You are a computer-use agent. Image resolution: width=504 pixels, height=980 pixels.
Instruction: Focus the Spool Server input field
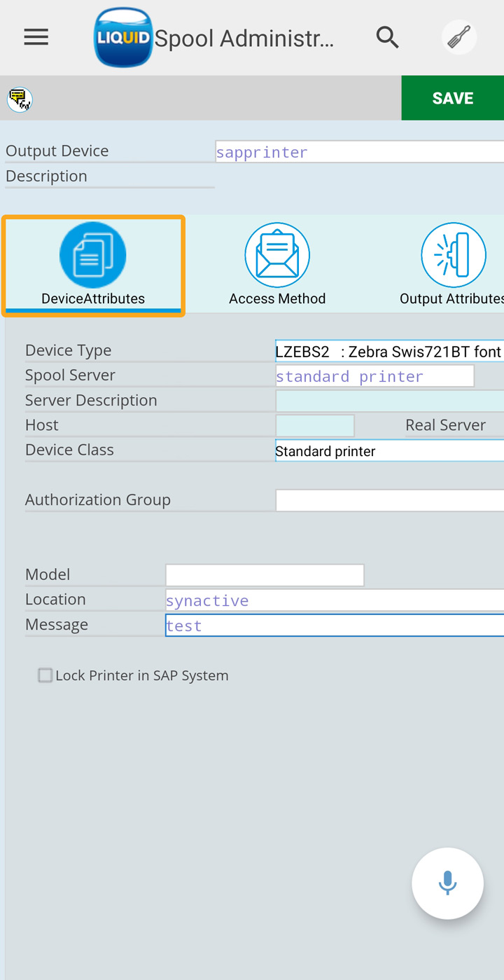374,376
